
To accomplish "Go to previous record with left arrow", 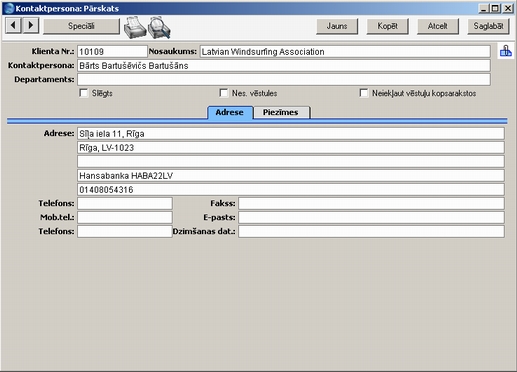I will tap(13, 25).
